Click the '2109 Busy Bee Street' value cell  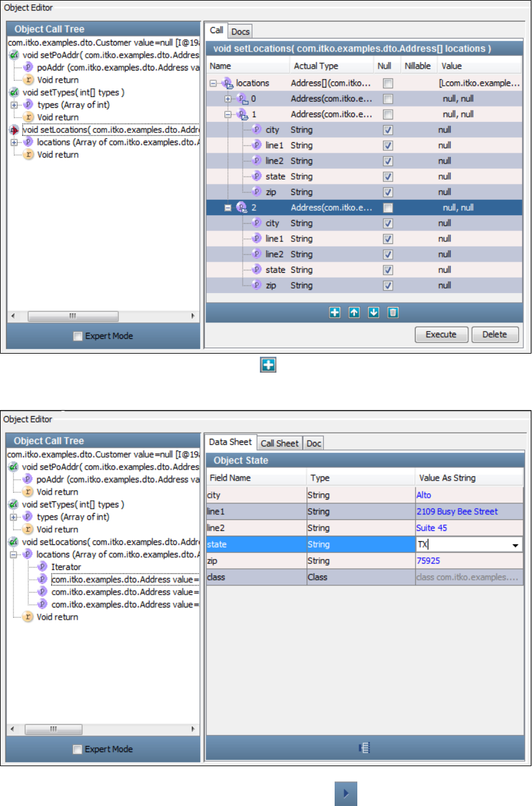pyautogui.click(x=469, y=511)
